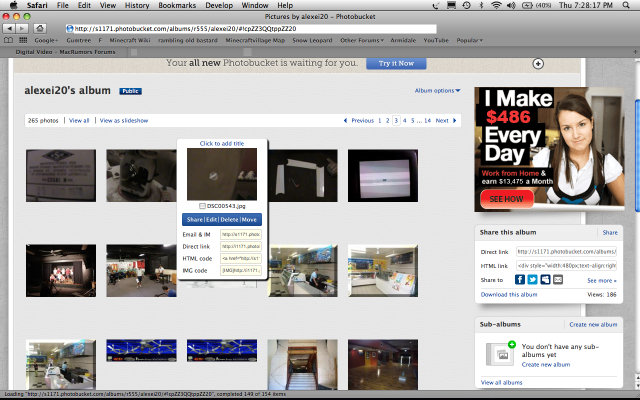Go to page 14 of album
Viewport: 640px width, 400px height.
click(427, 120)
